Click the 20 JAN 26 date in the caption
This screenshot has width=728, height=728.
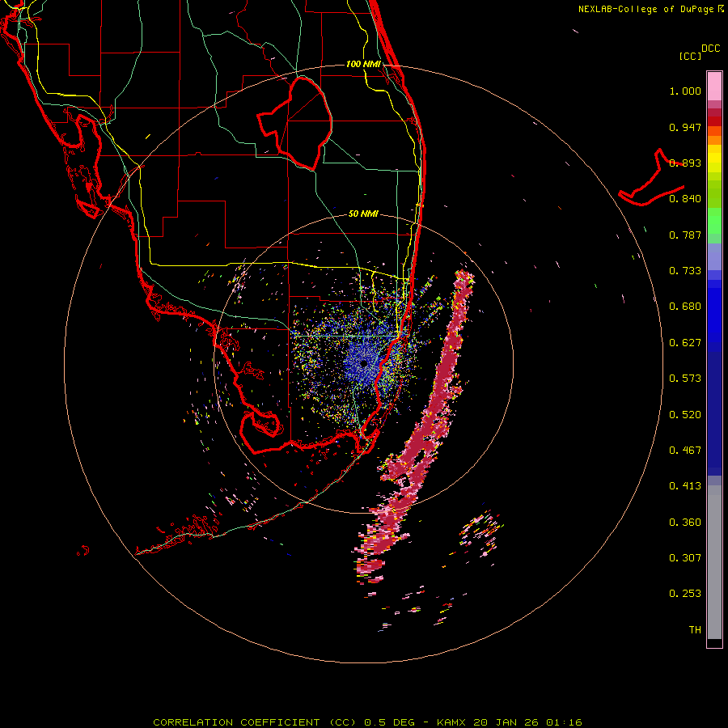click(x=505, y=722)
